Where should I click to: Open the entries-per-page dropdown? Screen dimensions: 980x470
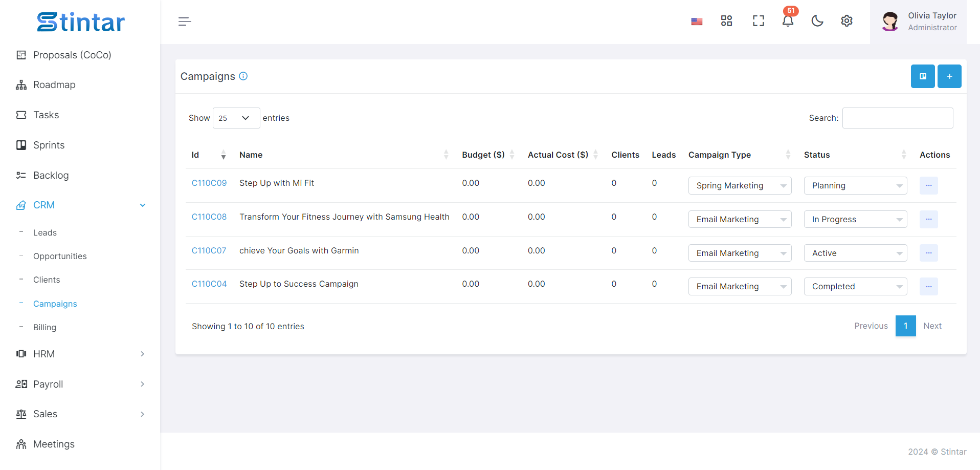(236, 118)
